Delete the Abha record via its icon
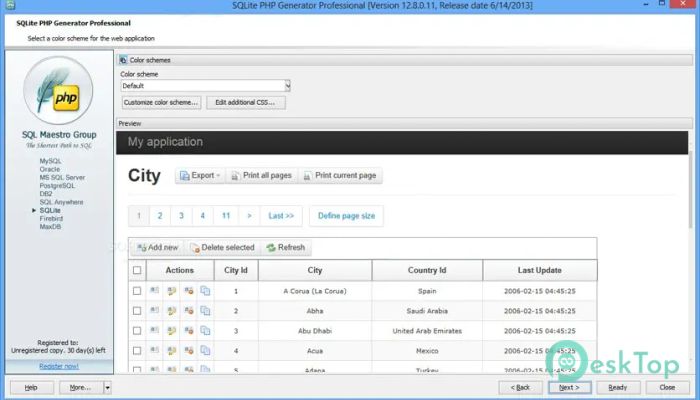Screen dimensions: 700x400 (x=189, y=311)
